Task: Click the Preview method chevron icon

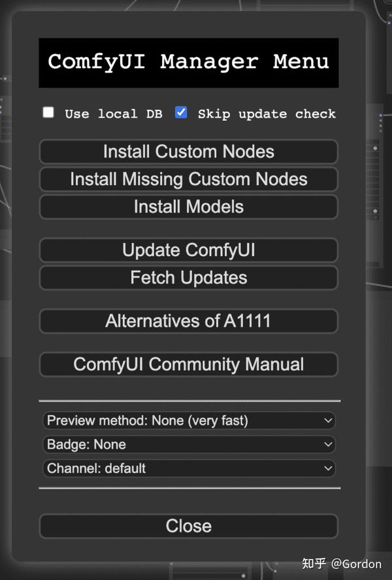Action: [328, 421]
